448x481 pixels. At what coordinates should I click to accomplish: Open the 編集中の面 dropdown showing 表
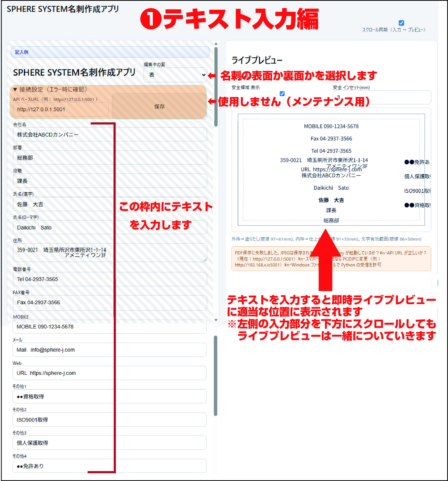click(x=175, y=75)
